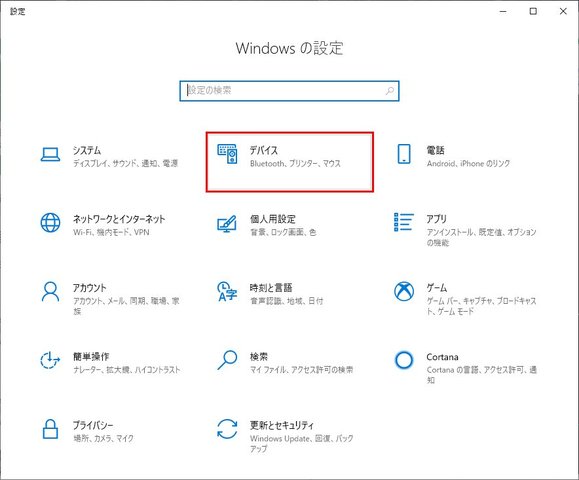Open 個人用設定 title

(273, 219)
